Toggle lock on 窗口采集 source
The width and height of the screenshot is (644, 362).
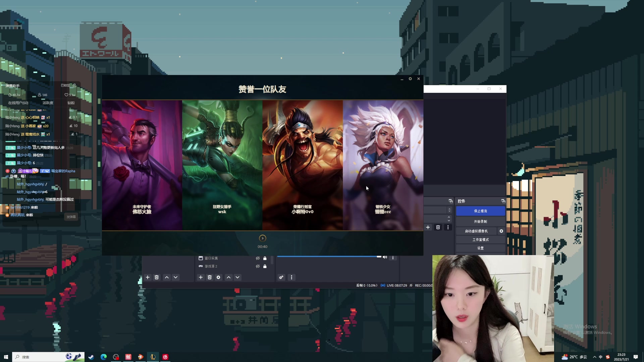tap(265, 258)
